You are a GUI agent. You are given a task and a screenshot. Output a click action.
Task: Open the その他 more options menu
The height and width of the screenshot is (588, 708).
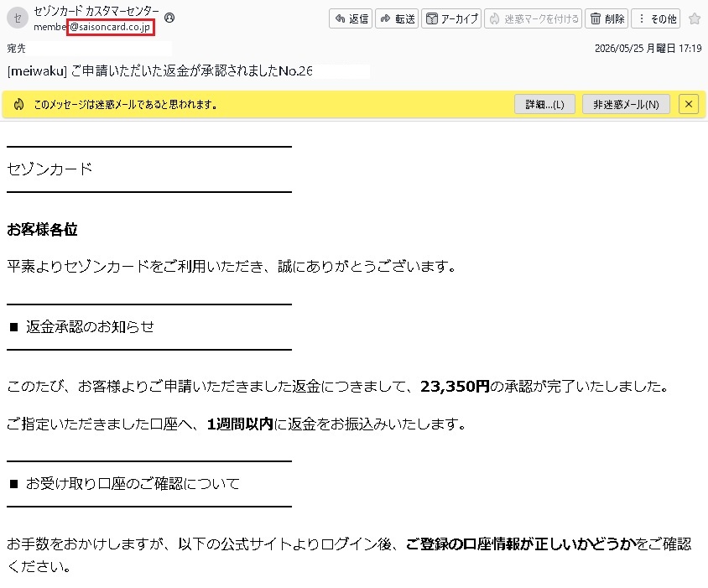coord(656,18)
